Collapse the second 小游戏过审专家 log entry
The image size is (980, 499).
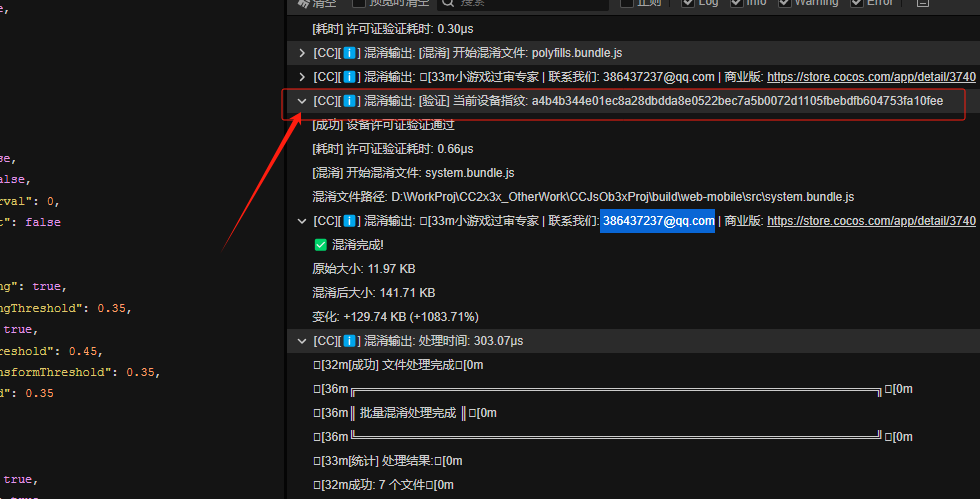tap(302, 221)
